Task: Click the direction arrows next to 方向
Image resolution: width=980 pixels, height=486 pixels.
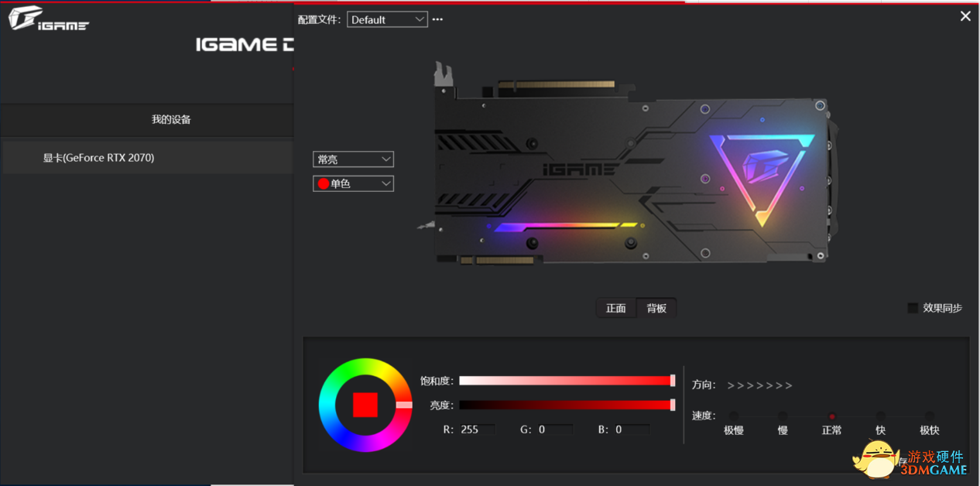Action: click(x=760, y=385)
